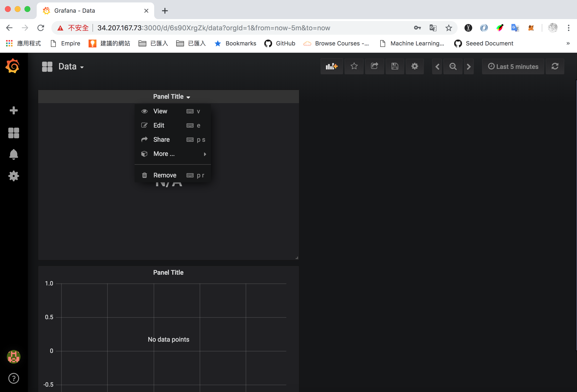Open the Help question mark icon
Viewport: 577px width, 392px height.
tap(14, 378)
